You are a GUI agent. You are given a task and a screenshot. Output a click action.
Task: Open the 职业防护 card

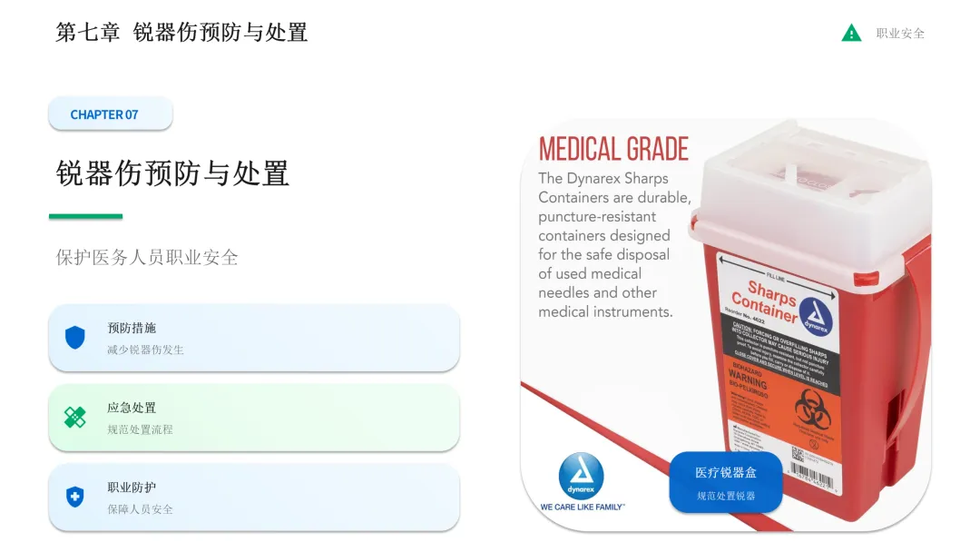tap(254, 497)
